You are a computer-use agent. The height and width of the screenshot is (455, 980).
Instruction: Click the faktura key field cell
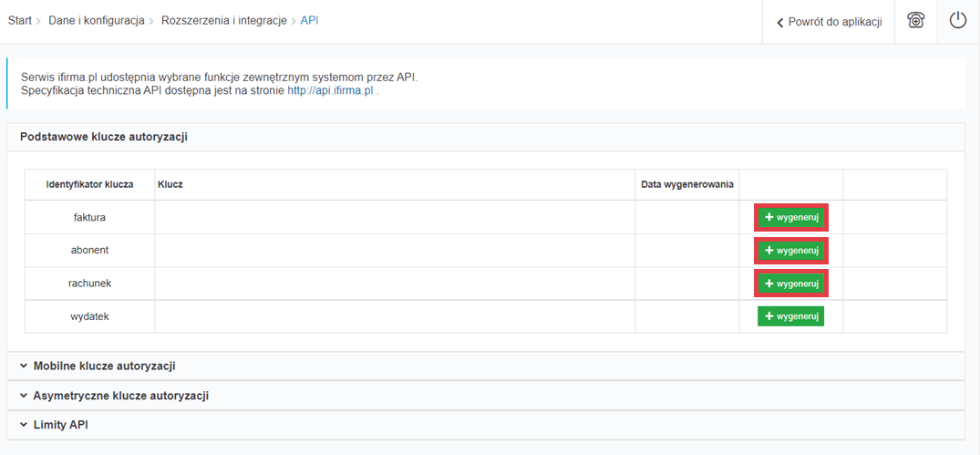(395, 218)
